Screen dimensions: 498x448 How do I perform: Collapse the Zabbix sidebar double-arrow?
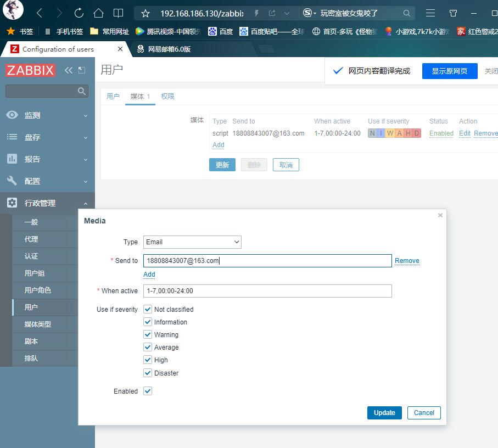point(68,70)
